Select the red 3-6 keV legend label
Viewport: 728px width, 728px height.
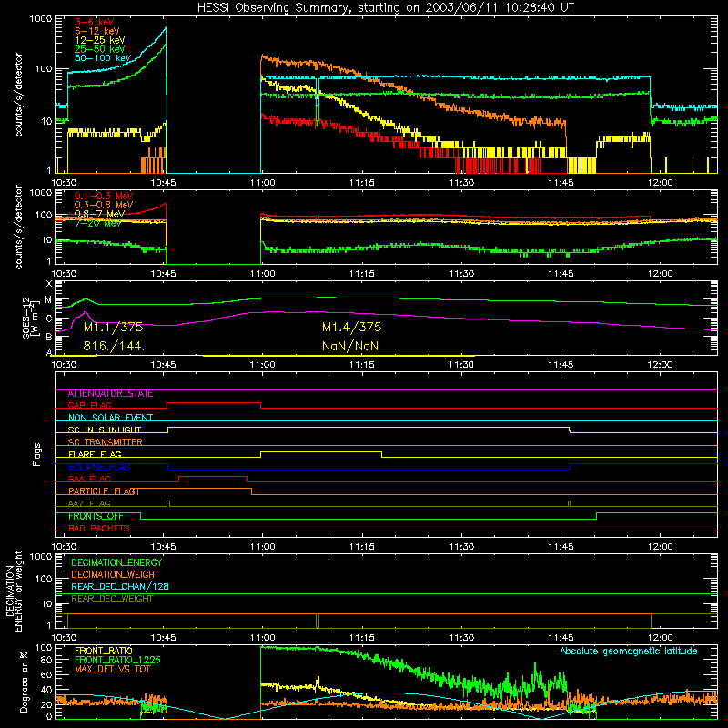(x=95, y=22)
